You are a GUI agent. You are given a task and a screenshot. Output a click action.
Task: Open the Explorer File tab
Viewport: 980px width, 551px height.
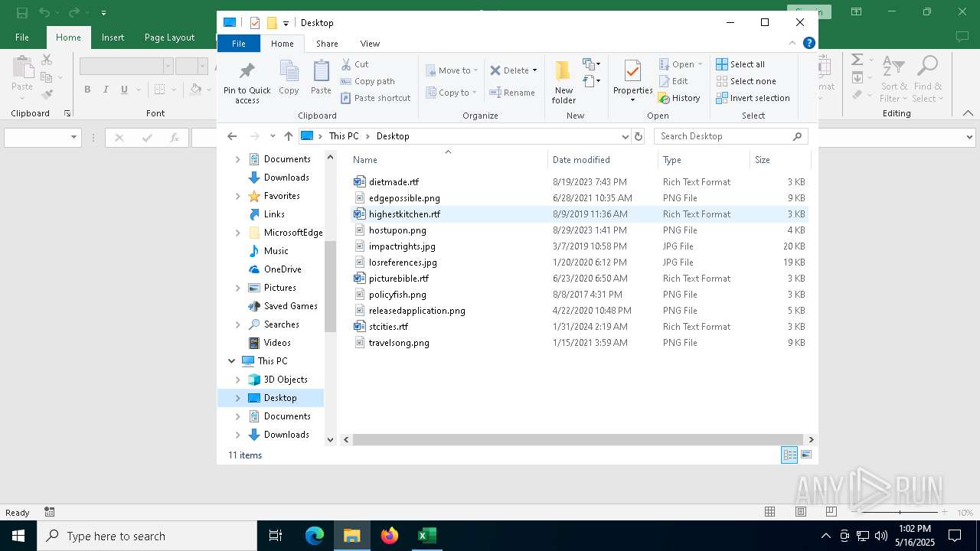(x=239, y=44)
